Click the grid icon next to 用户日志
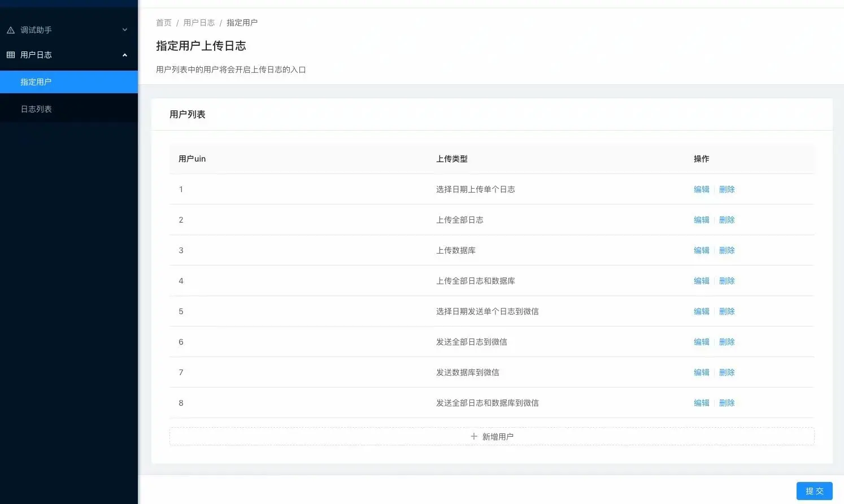Screen dimensions: 844x504 10,55
